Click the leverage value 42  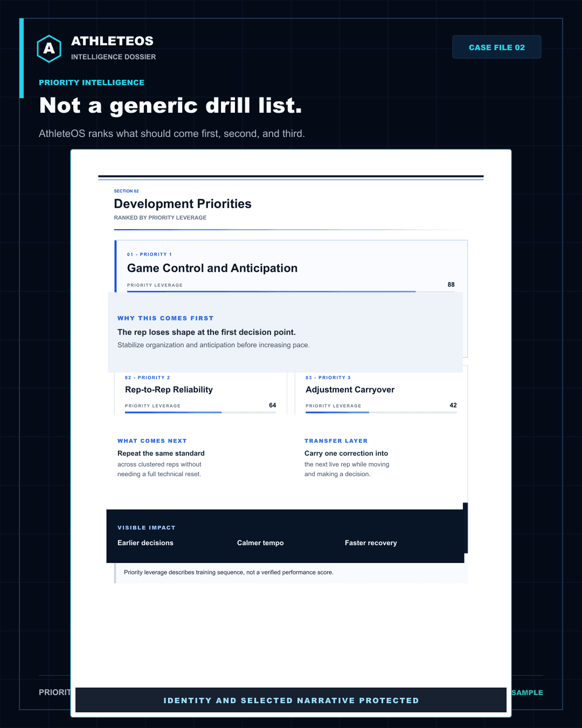pyautogui.click(x=453, y=406)
